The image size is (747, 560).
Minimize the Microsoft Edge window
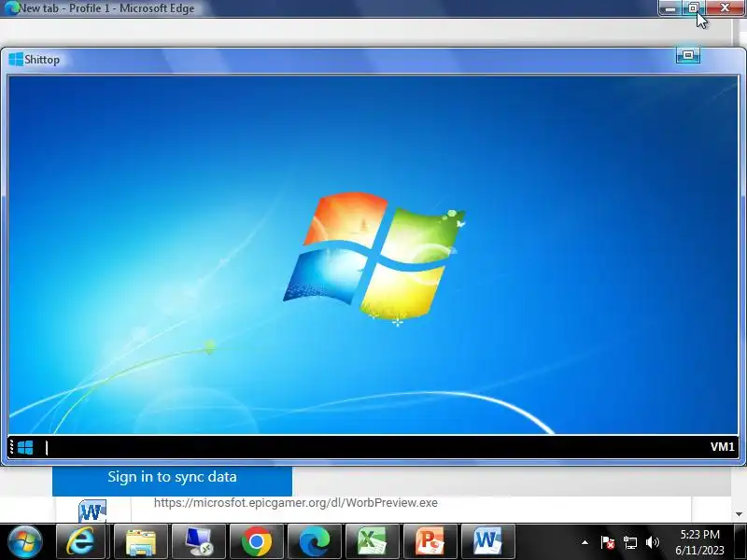tap(670, 8)
